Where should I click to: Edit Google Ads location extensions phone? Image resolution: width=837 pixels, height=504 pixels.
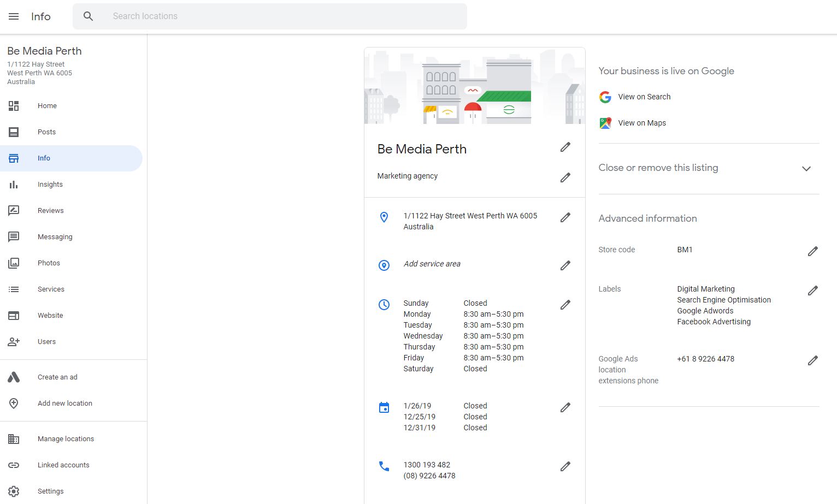[813, 360]
